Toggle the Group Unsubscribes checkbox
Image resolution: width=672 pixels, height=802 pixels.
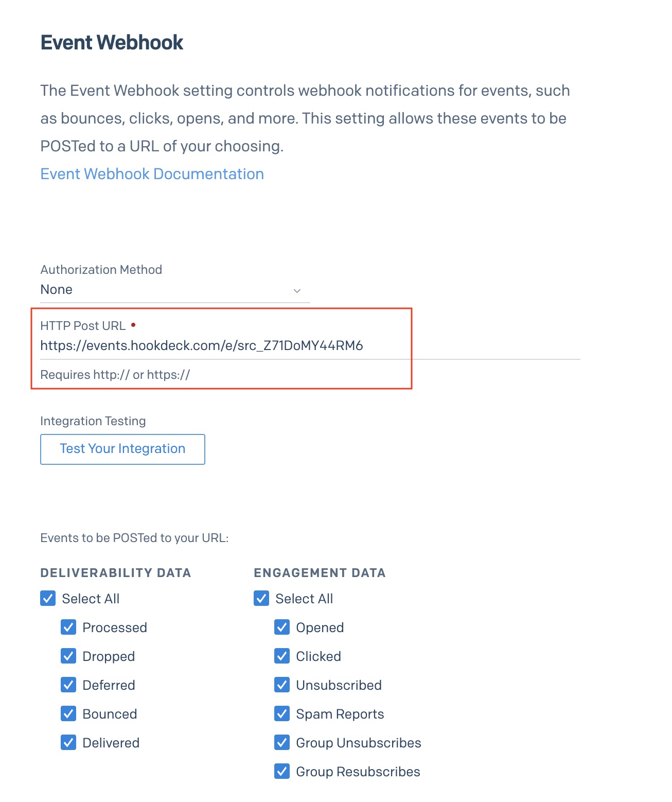pyautogui.click(x=281, y=742)
